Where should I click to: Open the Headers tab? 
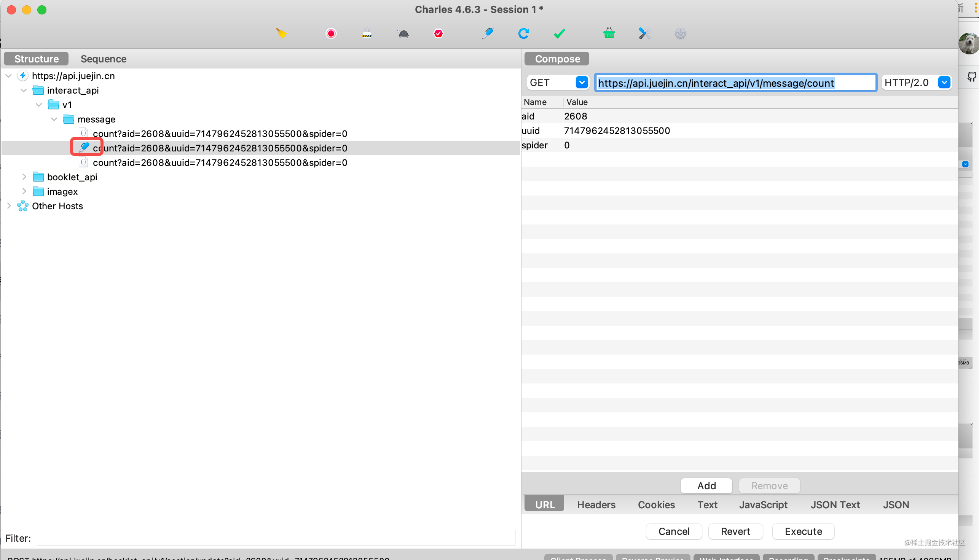coord(596,504)
